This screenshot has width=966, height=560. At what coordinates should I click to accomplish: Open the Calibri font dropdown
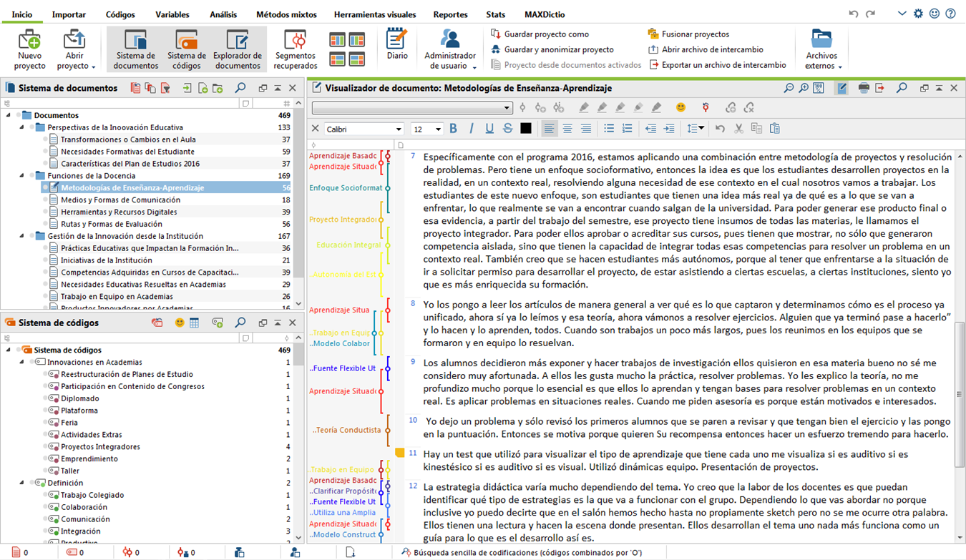399,129
